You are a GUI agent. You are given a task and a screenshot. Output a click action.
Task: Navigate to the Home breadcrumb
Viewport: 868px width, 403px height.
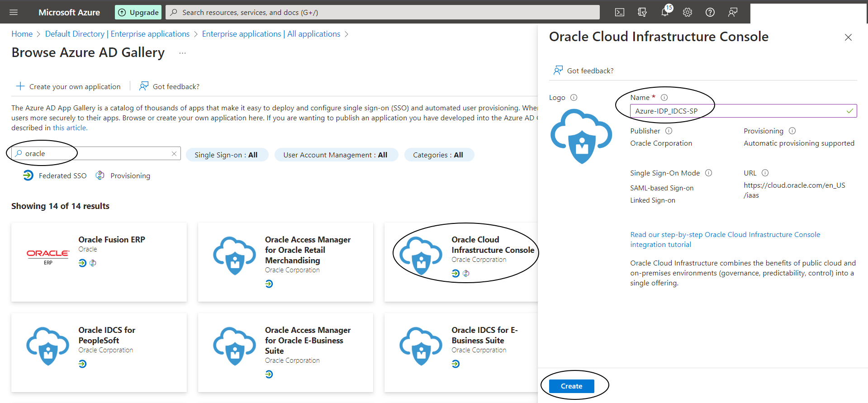(22, 34)
